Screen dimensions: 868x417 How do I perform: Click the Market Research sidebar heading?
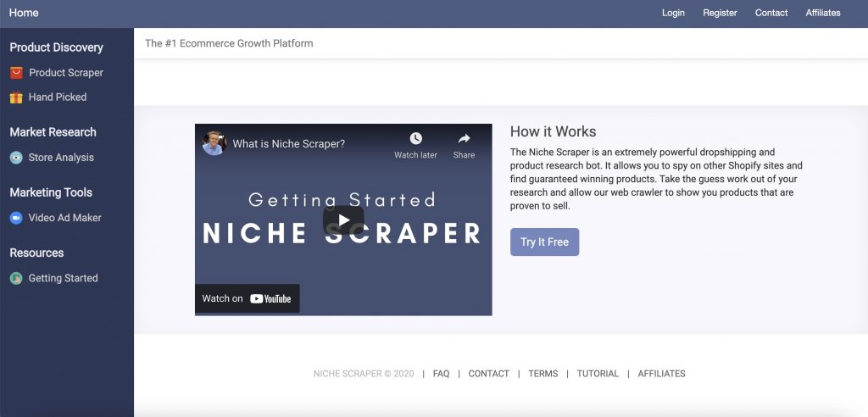[x=53, y=132]
